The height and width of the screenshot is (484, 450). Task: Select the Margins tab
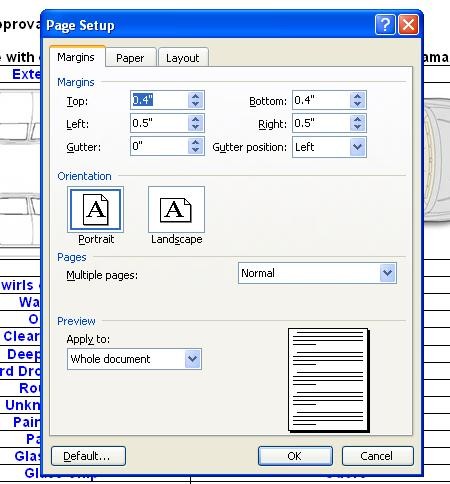[x=76, y=57]
